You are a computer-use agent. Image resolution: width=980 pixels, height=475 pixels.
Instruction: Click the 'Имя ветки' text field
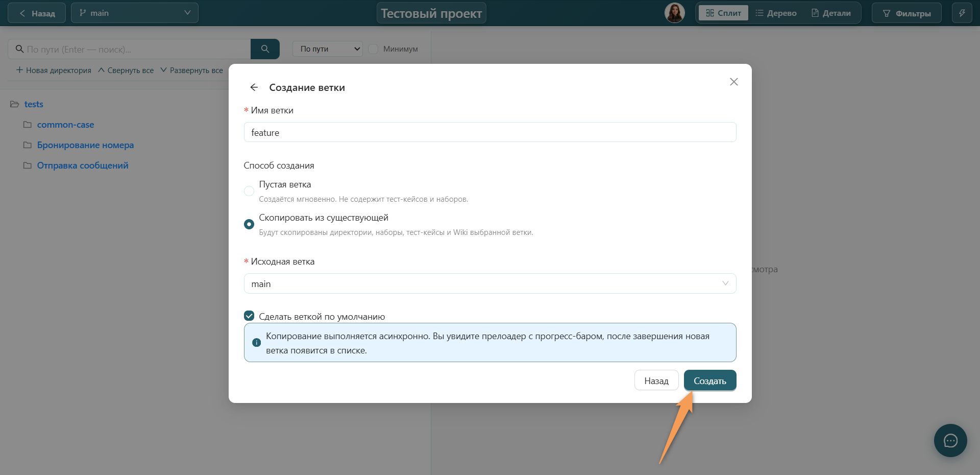[x=490, y=132]
